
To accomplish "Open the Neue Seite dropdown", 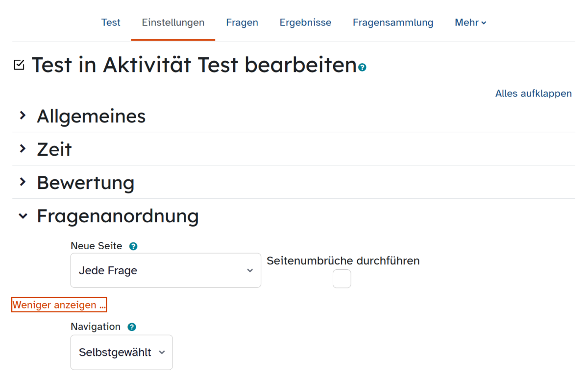I will click(166, 270).
